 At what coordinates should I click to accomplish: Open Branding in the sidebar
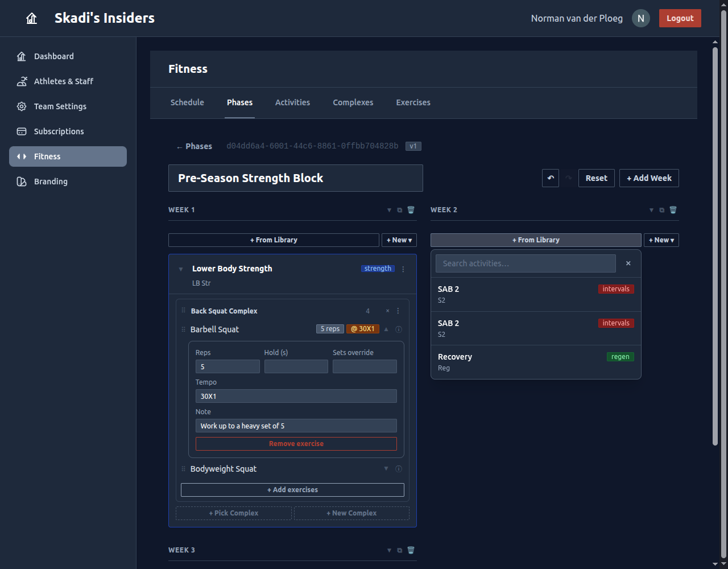[x=68, y=182]
